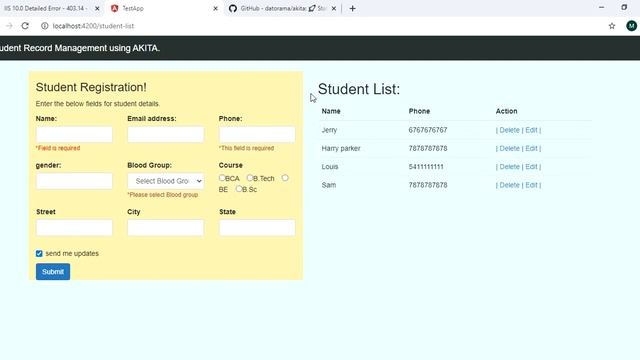Edit the Louis student record
This screenshot has width=640, height=360.
531,167
